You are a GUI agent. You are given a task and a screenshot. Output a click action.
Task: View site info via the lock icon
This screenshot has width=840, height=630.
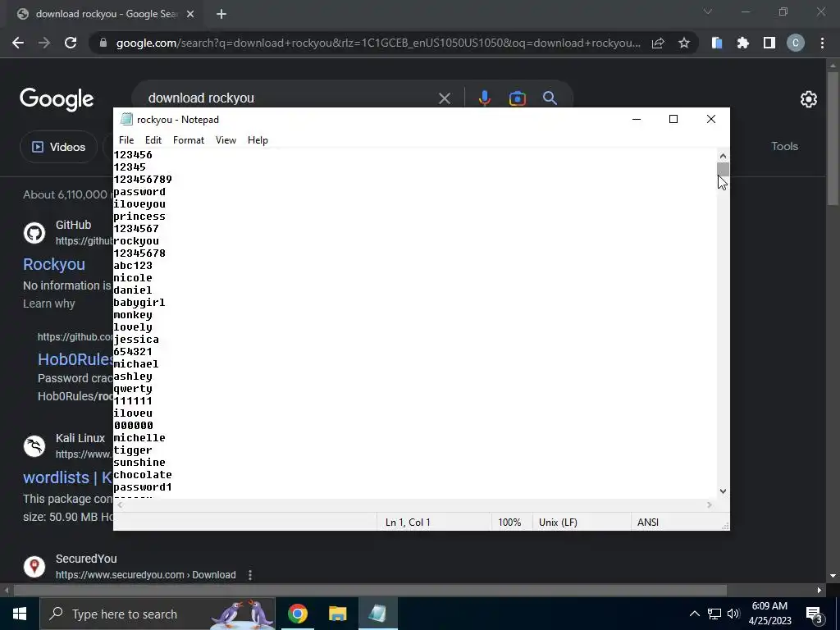tap(103, 43)
